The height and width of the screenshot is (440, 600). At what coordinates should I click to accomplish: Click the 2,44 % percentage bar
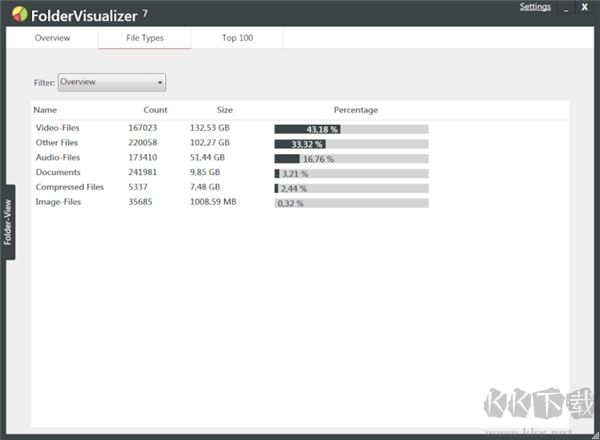pos(351,189)
